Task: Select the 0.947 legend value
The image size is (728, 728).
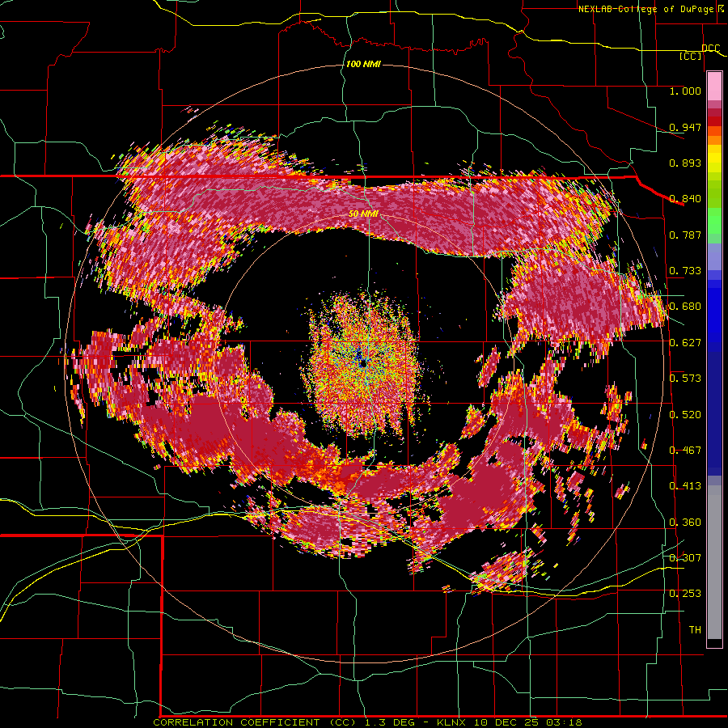Action: (685, 127)
